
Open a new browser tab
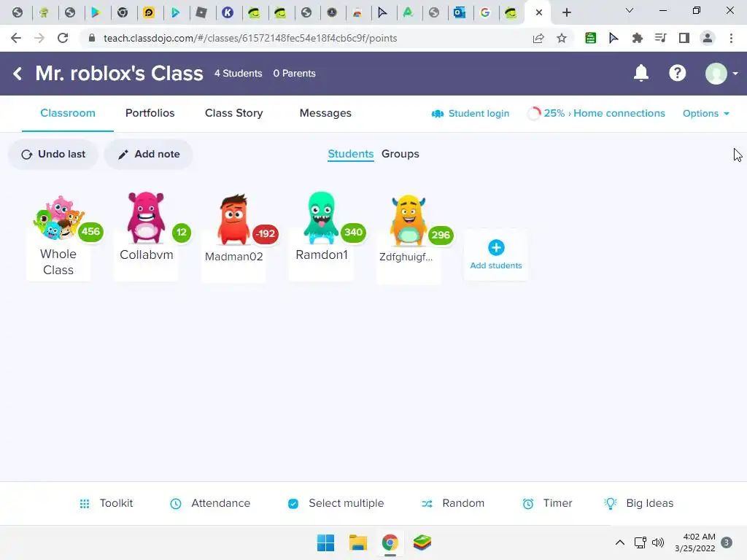[x=566, y=12]
